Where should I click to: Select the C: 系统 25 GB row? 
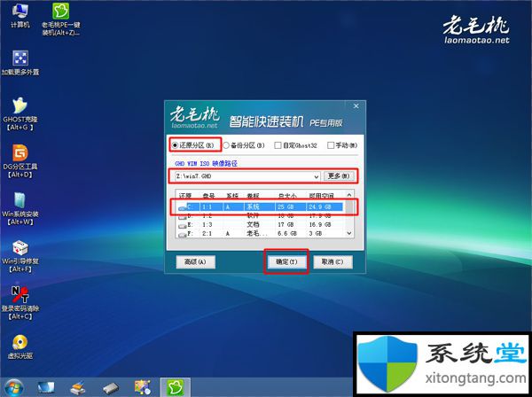pos(261,206)
